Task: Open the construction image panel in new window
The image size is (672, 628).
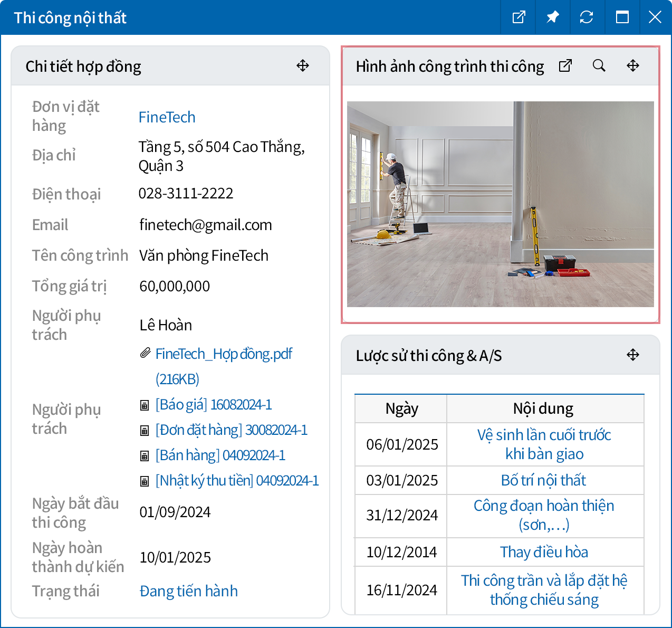Action: 565,66
